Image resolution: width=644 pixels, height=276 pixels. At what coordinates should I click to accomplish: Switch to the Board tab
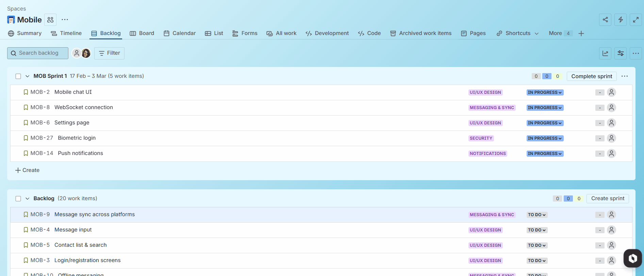pyautogui.click(x=142, y=33)
